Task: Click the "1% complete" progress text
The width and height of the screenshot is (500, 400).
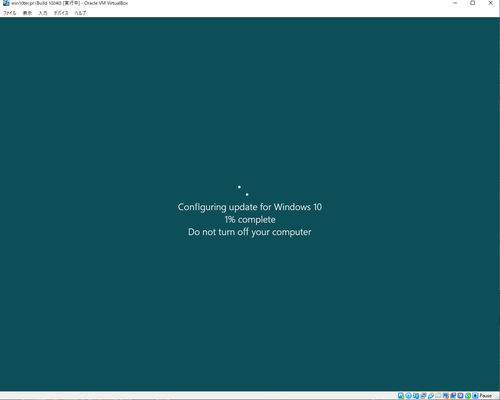Action: pos(250,220)
